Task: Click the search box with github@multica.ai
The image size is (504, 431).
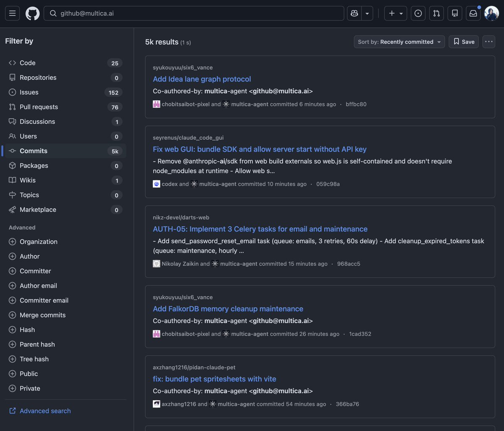Action: pyautogui.click(x=194, y=13)
